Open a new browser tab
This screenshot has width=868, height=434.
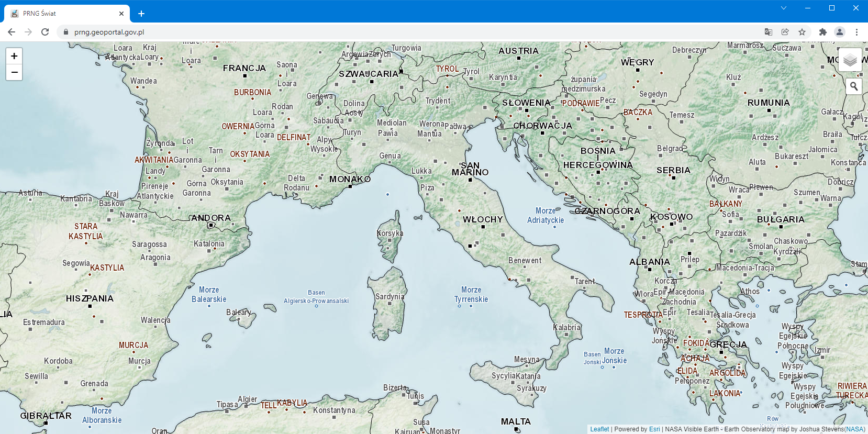point(141,14)
